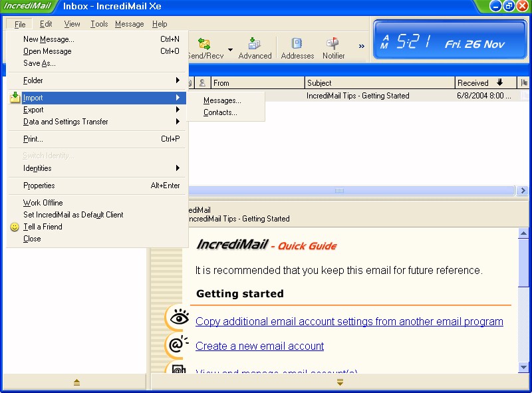This screenshot has height=393, width=532.
Task: Click Copy additional email account settings link
Action: (x=349, y=321)
